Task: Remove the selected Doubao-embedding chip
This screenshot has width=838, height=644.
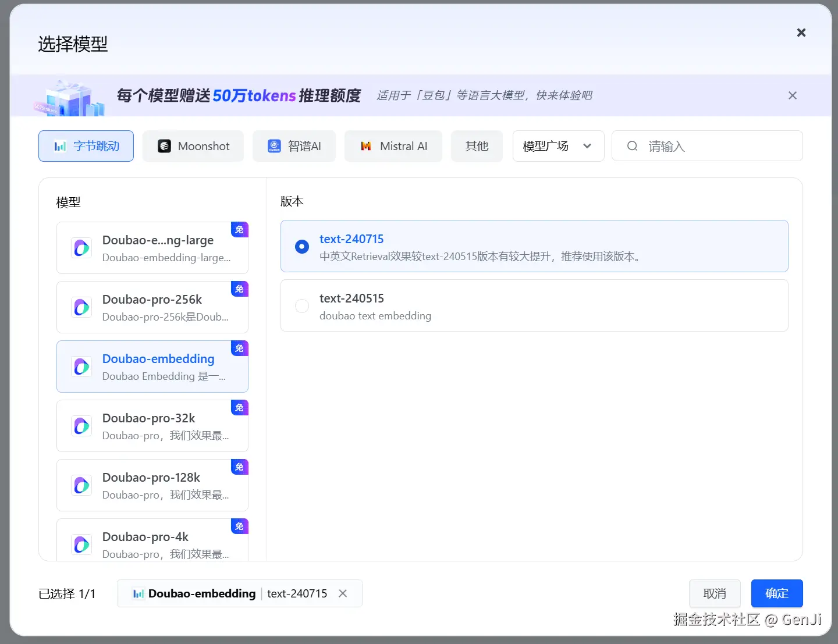Action: tap(343, 593)
